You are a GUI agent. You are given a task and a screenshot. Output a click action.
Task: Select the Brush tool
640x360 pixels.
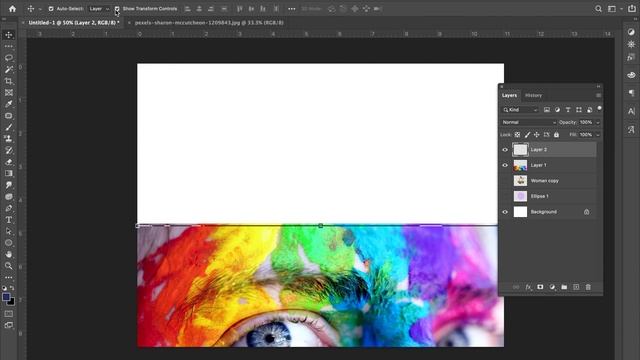coord(9,127)
